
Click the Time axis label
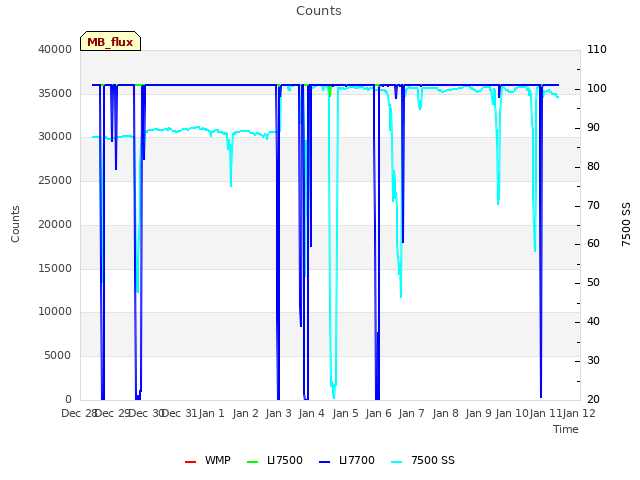[566, 429]
